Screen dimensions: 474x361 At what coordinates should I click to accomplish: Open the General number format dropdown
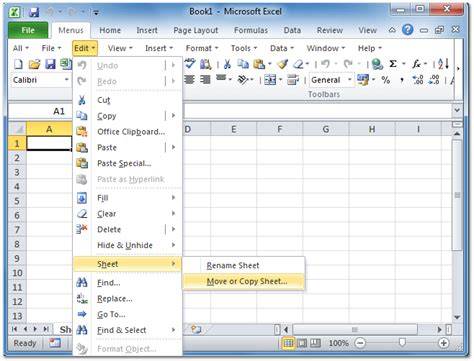[x=350, y=80]
